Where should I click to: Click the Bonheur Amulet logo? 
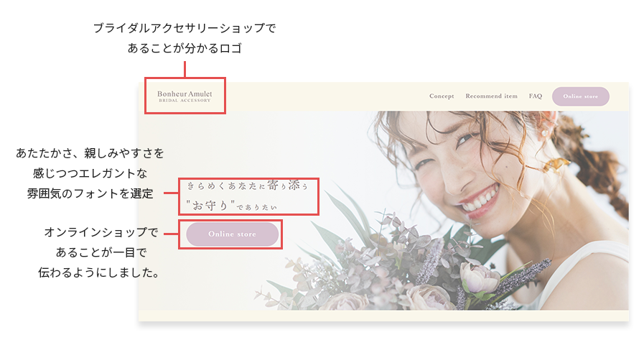185,96
